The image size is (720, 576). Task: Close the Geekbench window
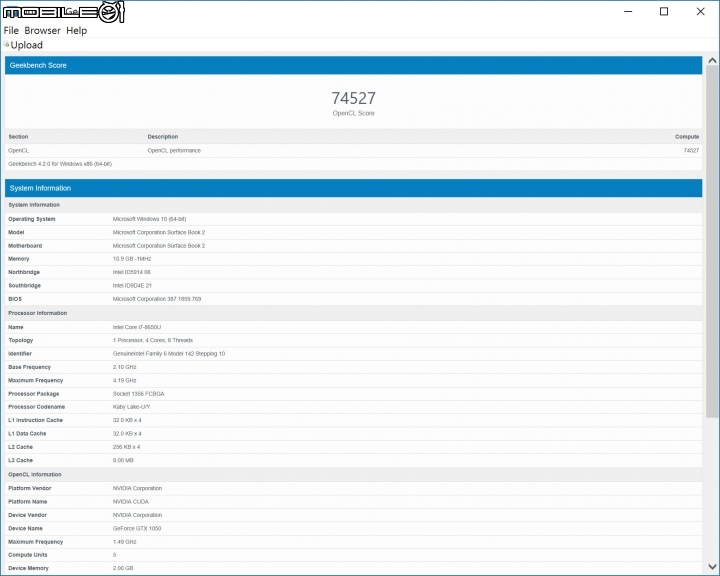point(700,11)
